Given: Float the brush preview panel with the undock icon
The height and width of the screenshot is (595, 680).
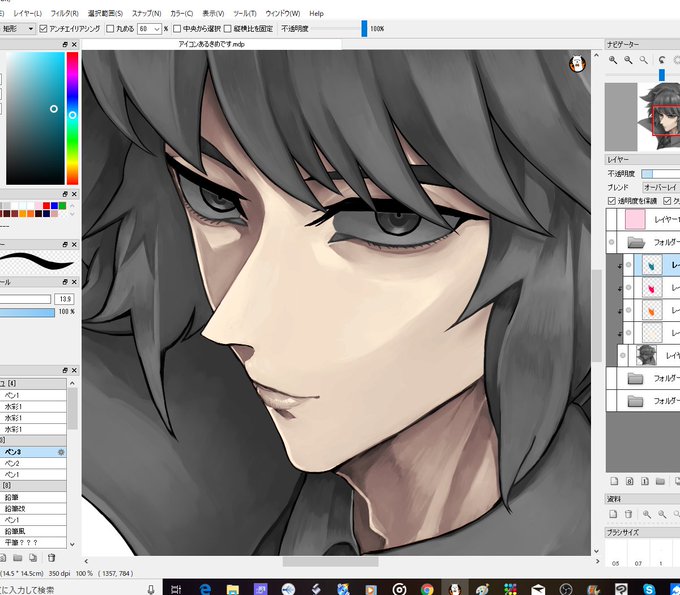Looking at the screenshot, I should (x=65, y=244).
